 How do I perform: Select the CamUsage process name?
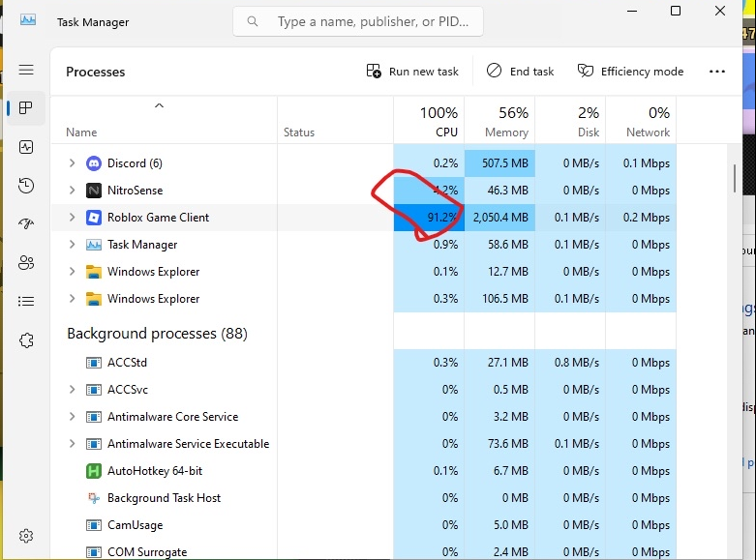135,525
